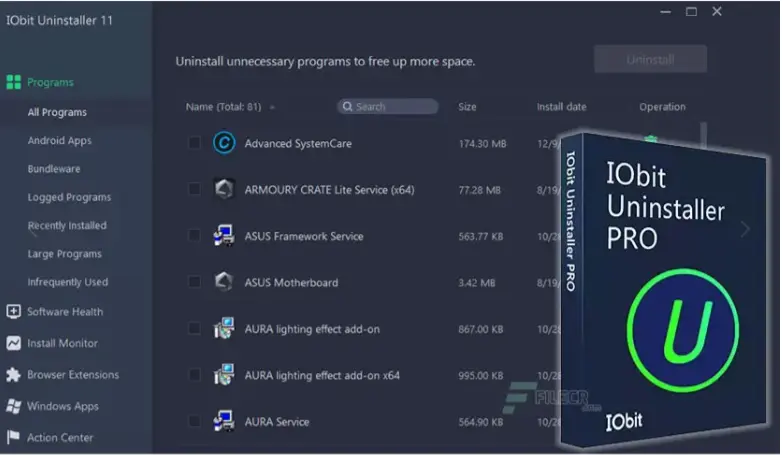Click the Browser Extensions puzzle icon

(x=13, y=375)
